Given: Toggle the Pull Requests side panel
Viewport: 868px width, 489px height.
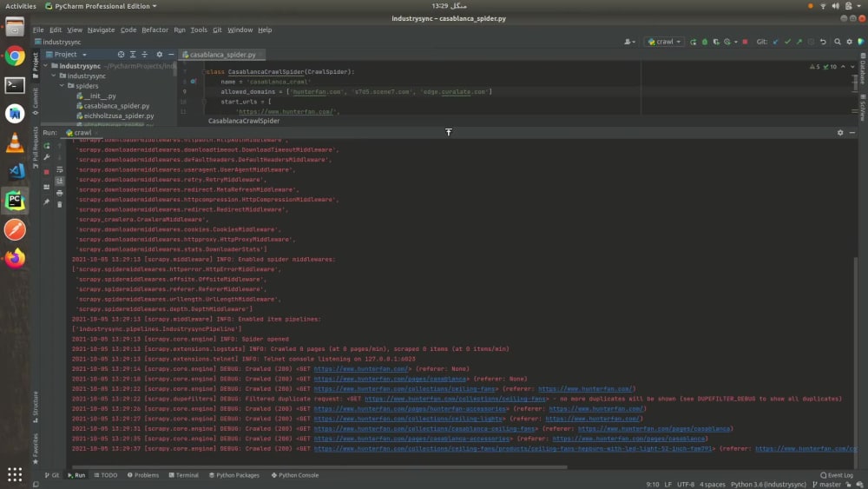Looking at the screenshot, I should tap(36, 148).
